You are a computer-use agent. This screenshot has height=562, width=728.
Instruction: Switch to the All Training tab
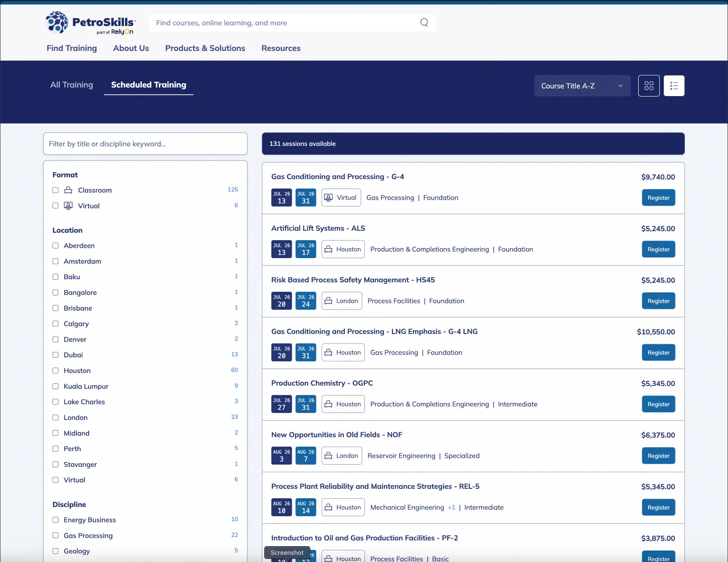click(x=72, y=85)
